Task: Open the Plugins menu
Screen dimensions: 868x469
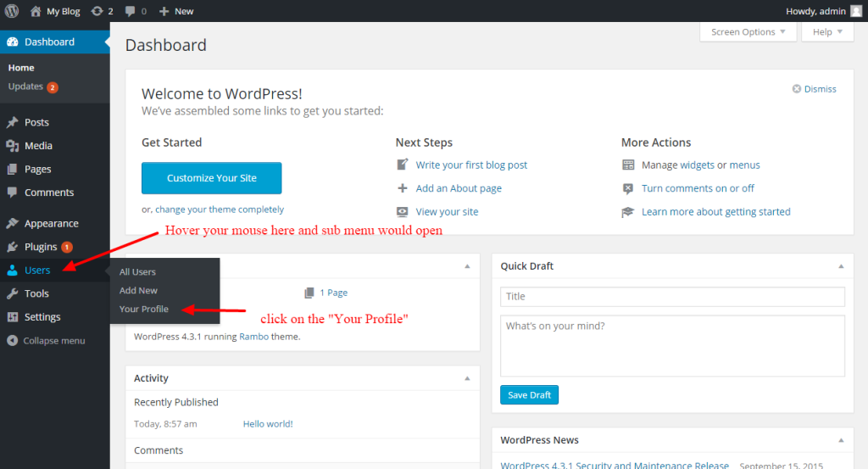Action: (x=41, y=247)
